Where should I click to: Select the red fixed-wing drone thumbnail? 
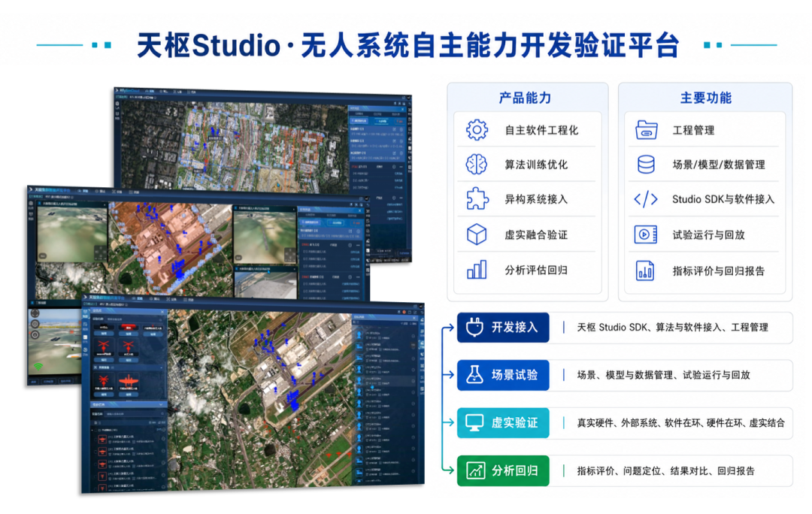(x=129, y=382)
